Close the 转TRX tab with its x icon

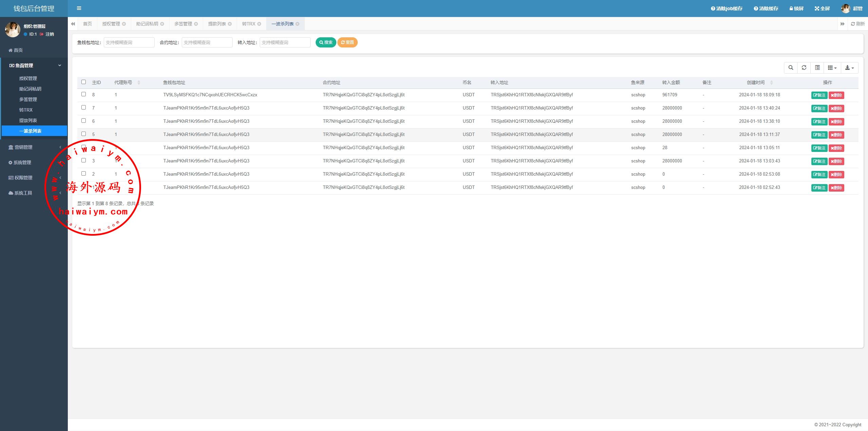click(259, 24)
